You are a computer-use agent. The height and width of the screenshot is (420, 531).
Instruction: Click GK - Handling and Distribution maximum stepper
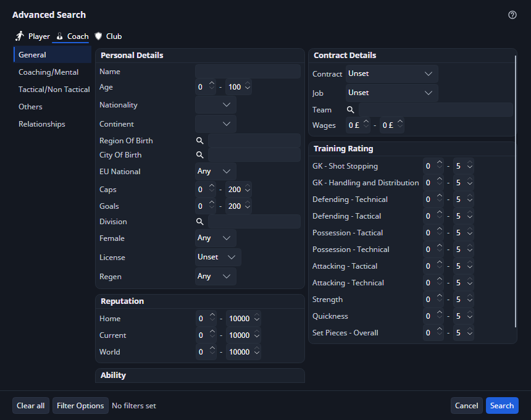pyautogui.click(x=464, y=183)
